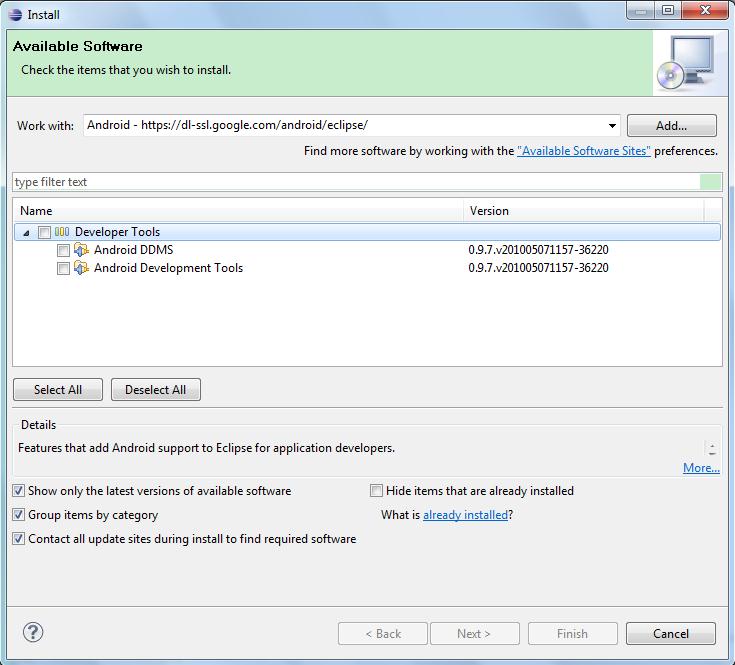The width and height of the screenshot is (735, 665).
Task: Check the Android DDMS checkbox
Action: [x=63, y=250]
